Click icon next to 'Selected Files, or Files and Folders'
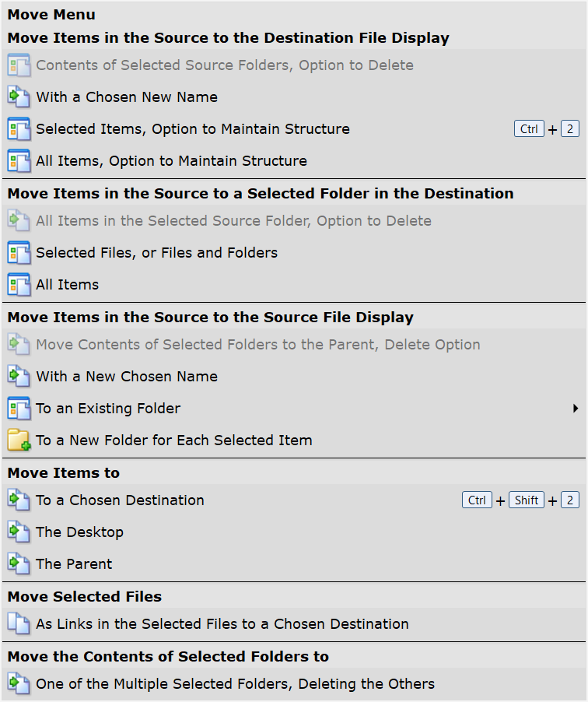The width and height of the screenshot is (588, 702). (18, 253)
